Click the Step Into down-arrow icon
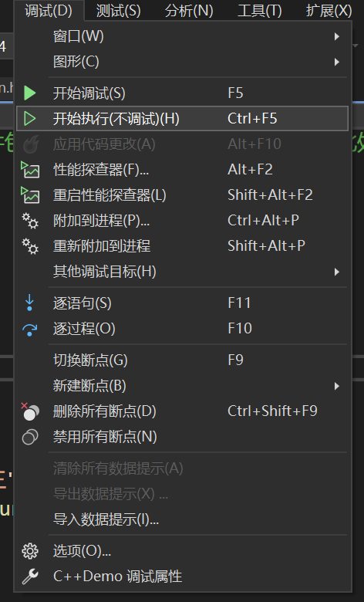This screenshot has width=364, height=602. pos(29,303)
